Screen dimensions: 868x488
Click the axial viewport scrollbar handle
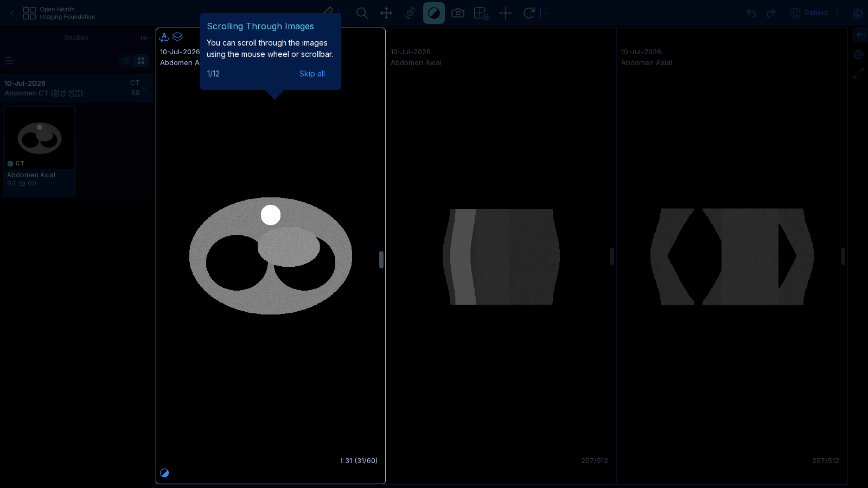(381, 260)
